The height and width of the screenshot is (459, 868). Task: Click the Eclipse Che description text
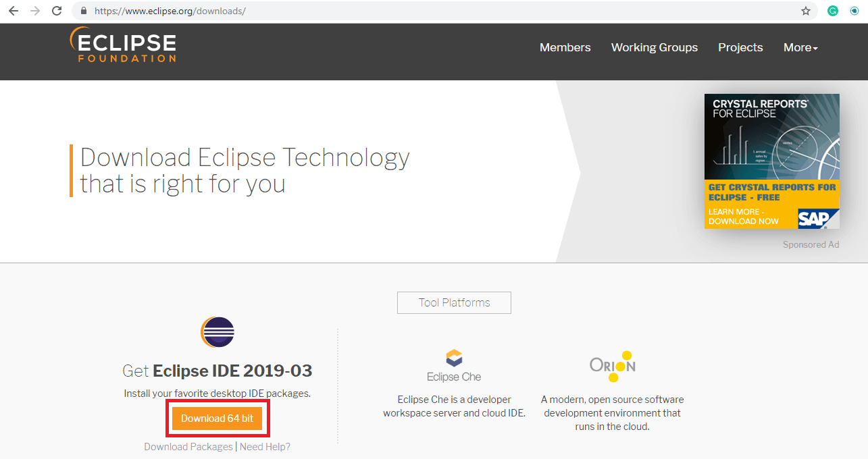click(454, 406)
